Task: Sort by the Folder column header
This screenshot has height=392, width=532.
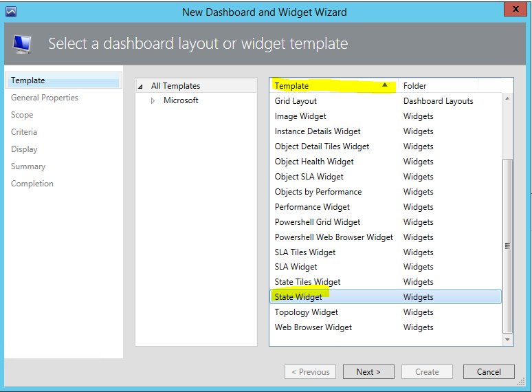Action: coord(438,85)
